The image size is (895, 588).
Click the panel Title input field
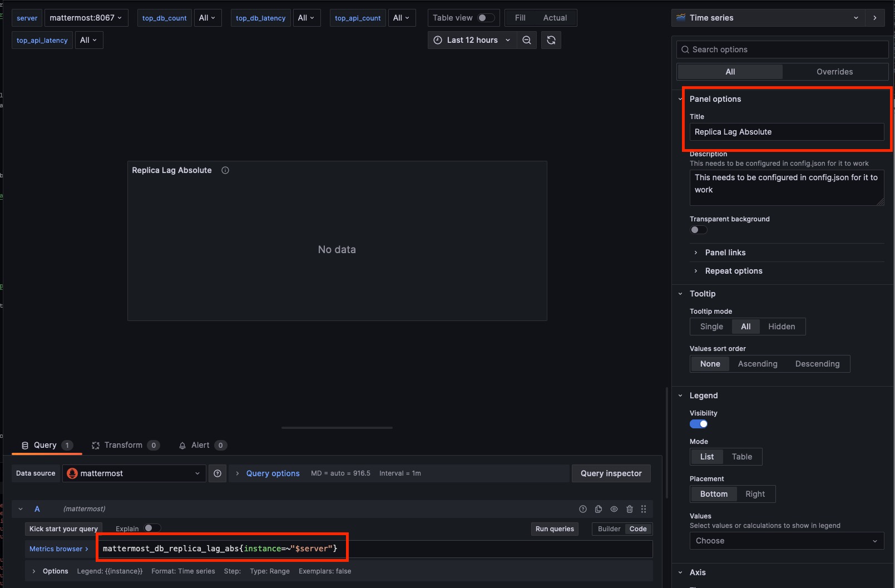[786, 132]
